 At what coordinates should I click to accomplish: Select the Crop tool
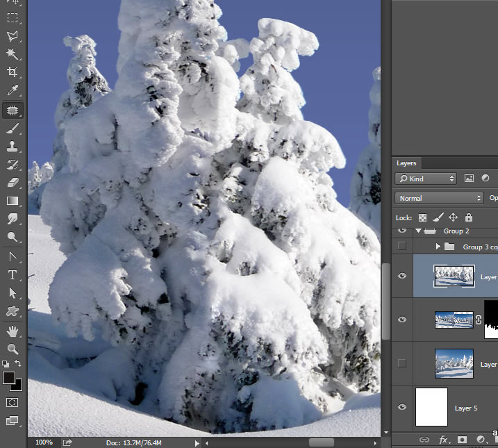[13, 72]
